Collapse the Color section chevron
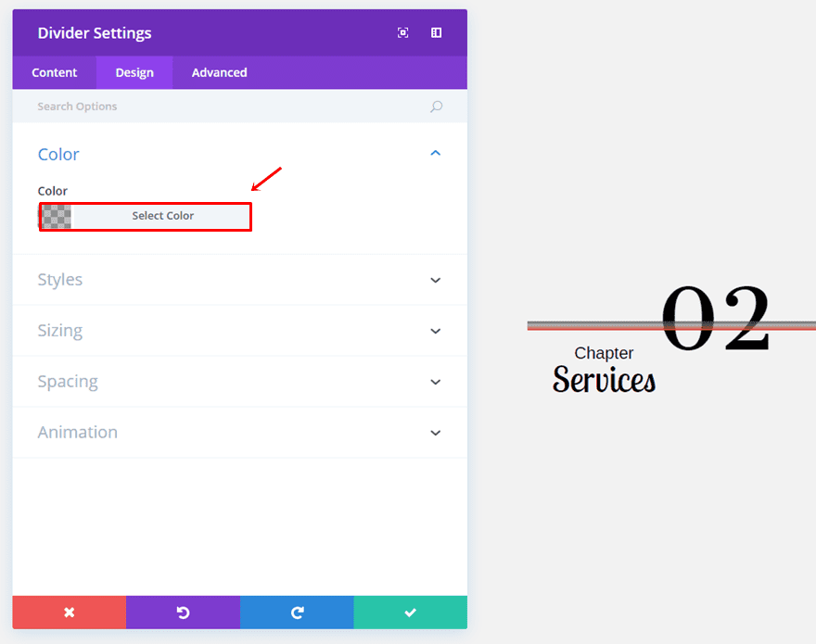 pos(436,154)
